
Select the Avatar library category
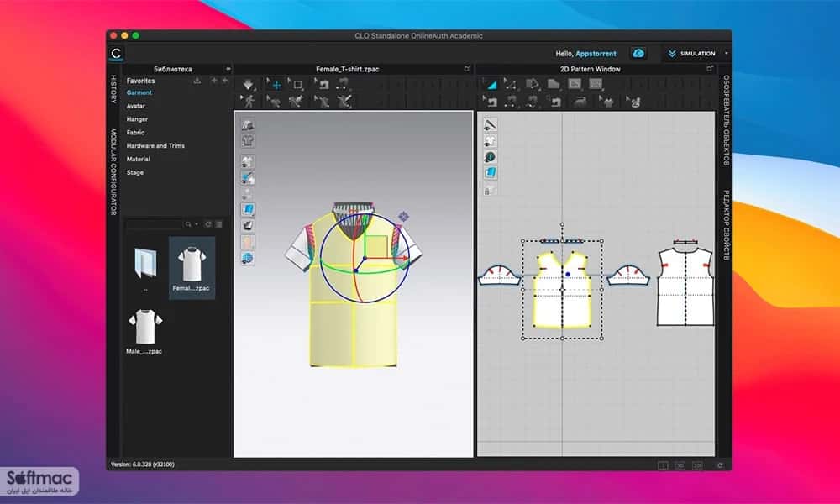pos(135,106)
